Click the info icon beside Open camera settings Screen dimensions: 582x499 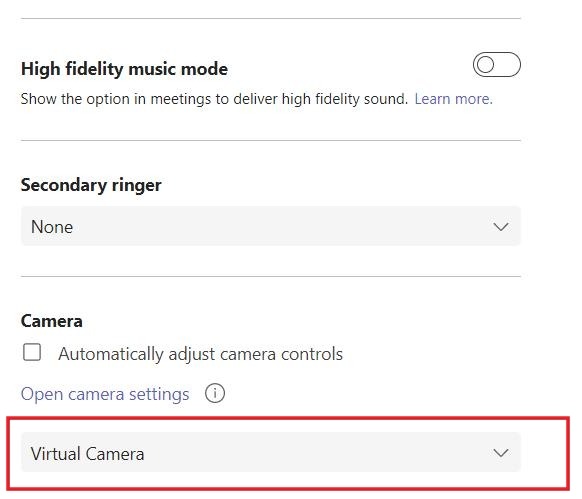pos(215,393)
